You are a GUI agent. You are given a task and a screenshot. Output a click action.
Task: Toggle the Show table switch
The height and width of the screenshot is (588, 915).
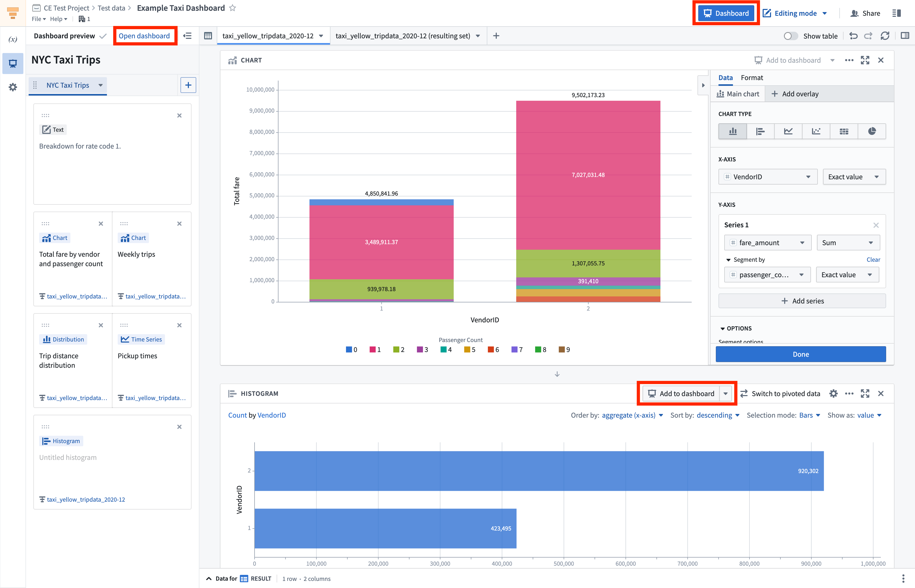(790, 36)
